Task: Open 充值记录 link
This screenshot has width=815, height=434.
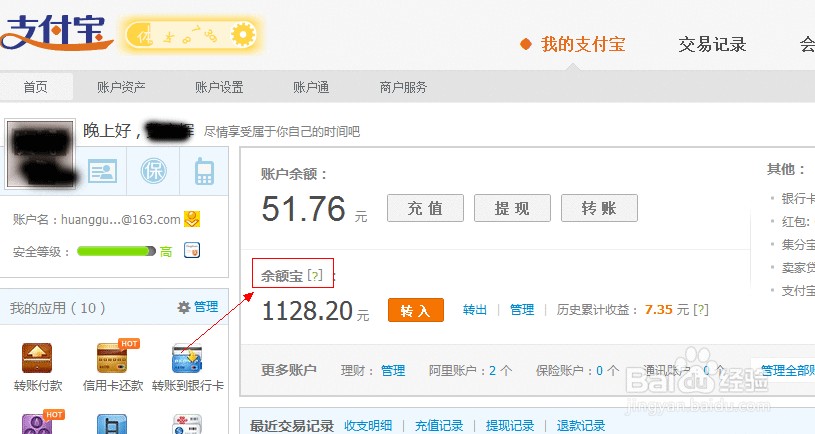Action: (439, 426)
